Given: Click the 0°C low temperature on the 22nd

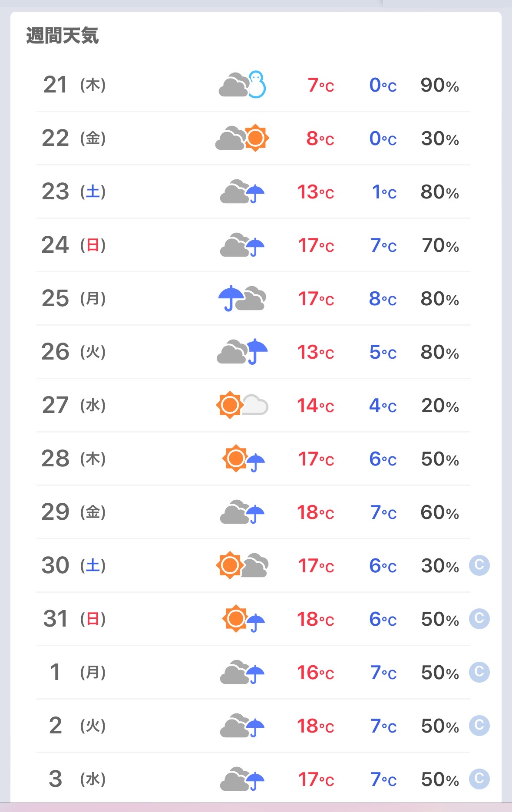Looking at the screenshot, I should tap(383, 139).
